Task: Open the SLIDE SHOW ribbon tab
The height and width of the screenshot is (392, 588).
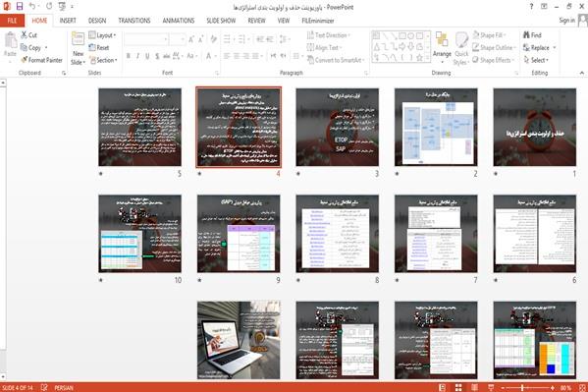Action: click(x=221, y=21)
